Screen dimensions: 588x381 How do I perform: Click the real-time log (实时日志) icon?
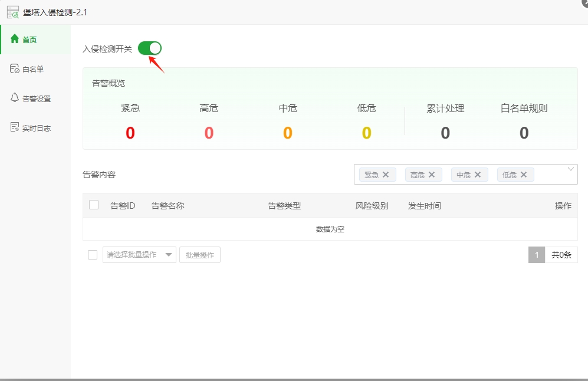pyautogui.click(x=15, y=127)
